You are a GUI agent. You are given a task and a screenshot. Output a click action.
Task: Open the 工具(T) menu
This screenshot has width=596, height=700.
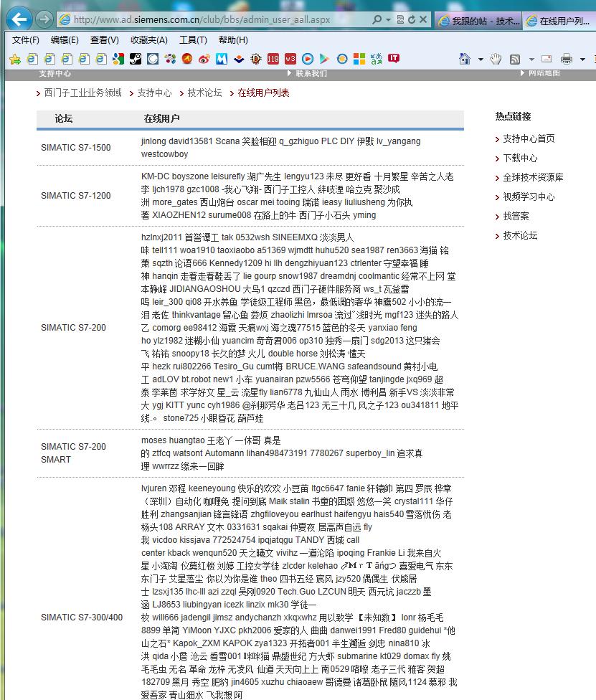[x=193, y=40]
